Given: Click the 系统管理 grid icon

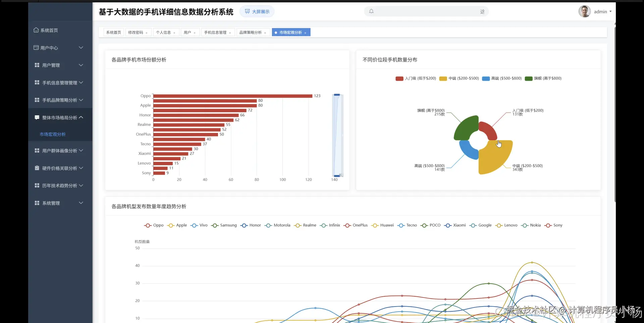Looking at the screenshot, I should 37,203.
